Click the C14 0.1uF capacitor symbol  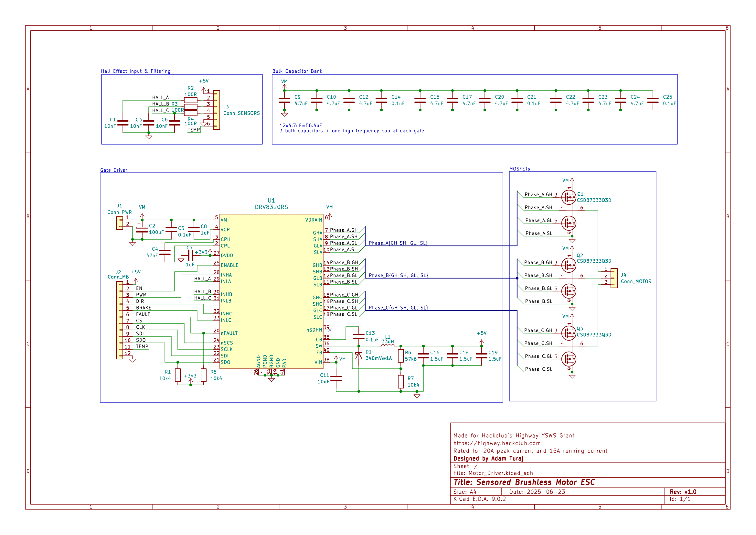pos(381,100)
